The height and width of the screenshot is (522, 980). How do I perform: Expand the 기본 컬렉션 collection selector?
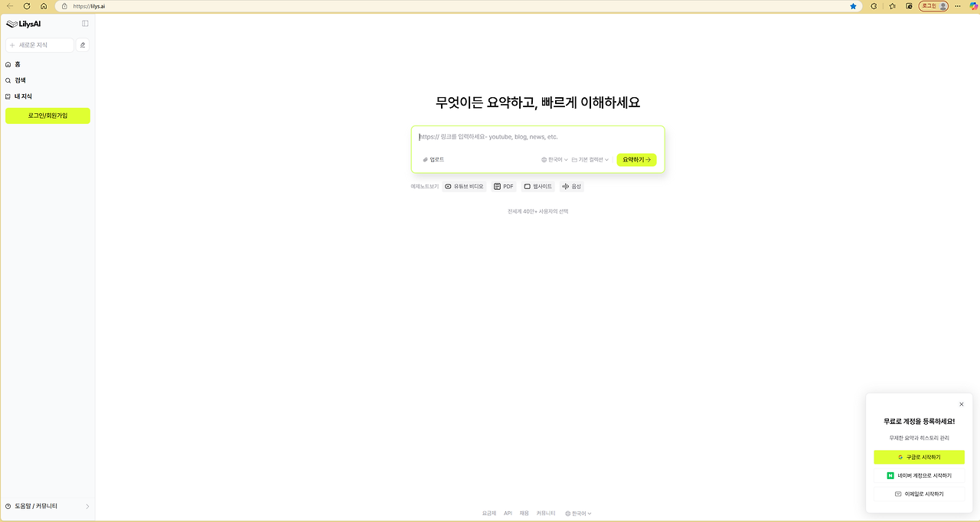coord(590,159)
